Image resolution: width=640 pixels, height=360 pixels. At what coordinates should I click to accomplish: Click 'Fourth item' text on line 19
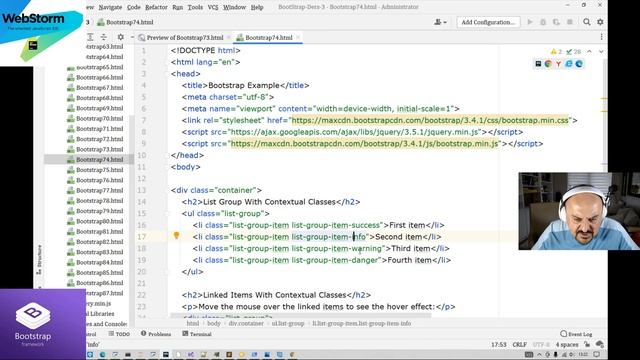(x=409, y=260)
